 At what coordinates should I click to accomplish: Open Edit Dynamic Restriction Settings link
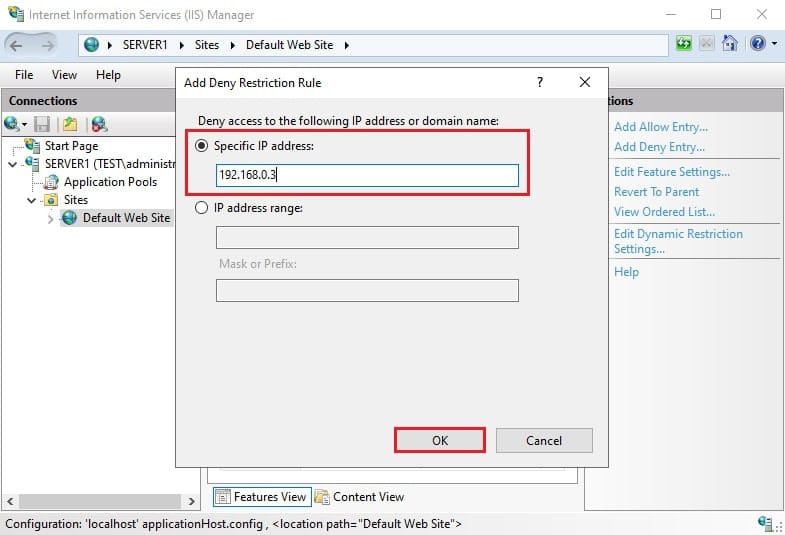(678, 241)
